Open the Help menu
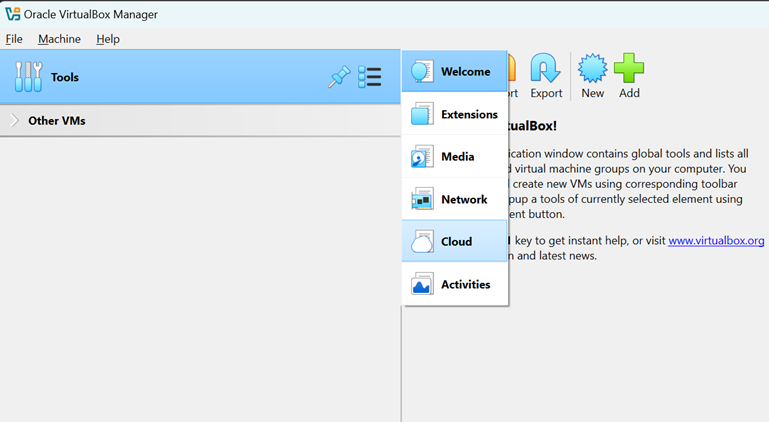Screen dimensions: 769x422 pyautogui.click(x=108, y=39)
